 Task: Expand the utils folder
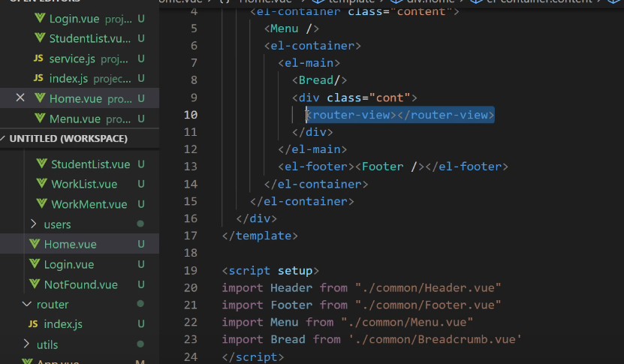click(26, 344)
